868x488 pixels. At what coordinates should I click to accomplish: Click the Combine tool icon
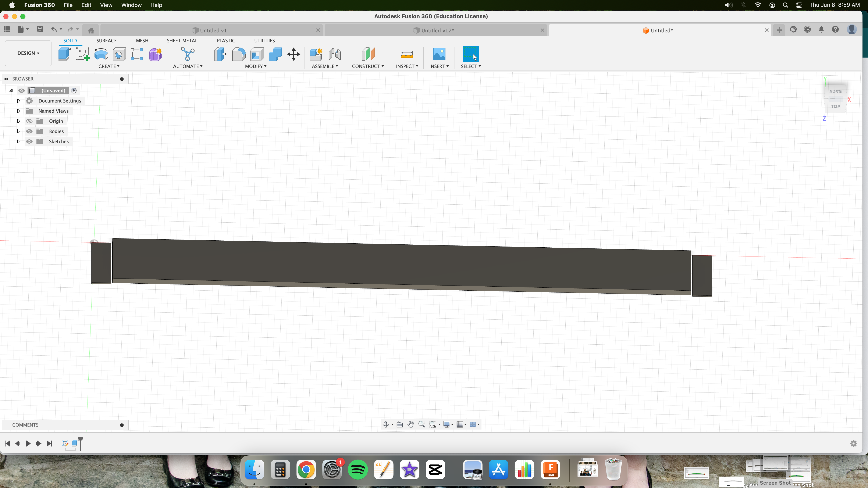(275, 54)
